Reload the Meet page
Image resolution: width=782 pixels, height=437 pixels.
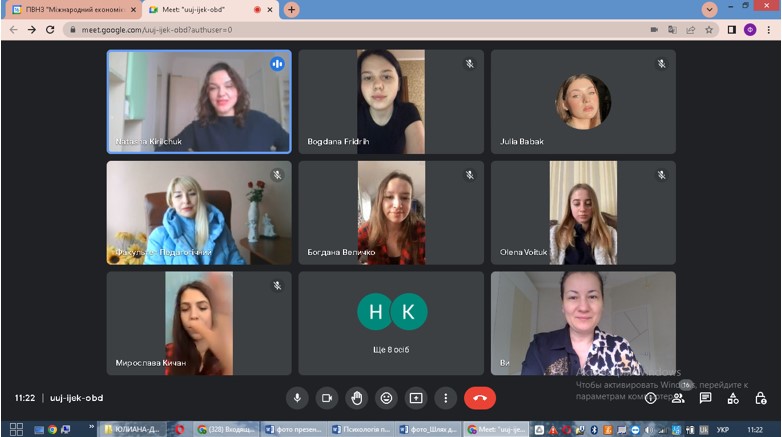coord(50,30)
